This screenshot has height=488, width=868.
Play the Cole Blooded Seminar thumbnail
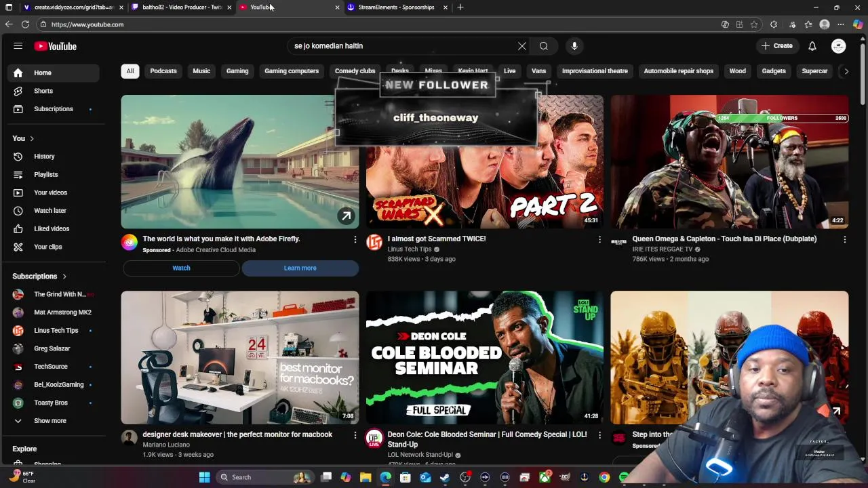point(485,358)
